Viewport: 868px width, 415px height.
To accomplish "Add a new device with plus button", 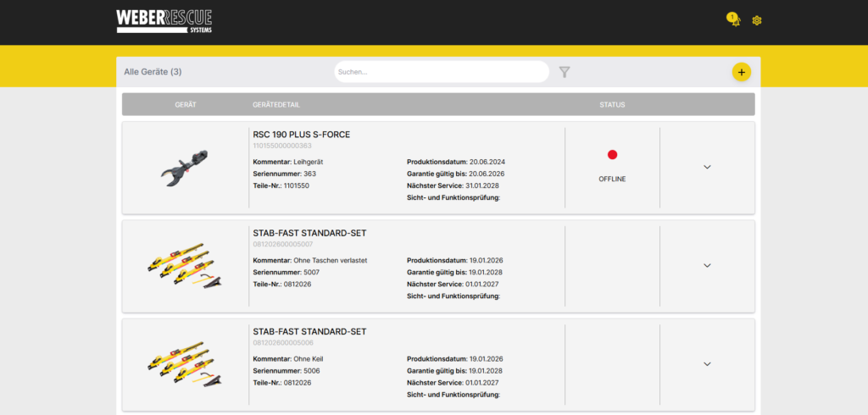I will (741, 72).
